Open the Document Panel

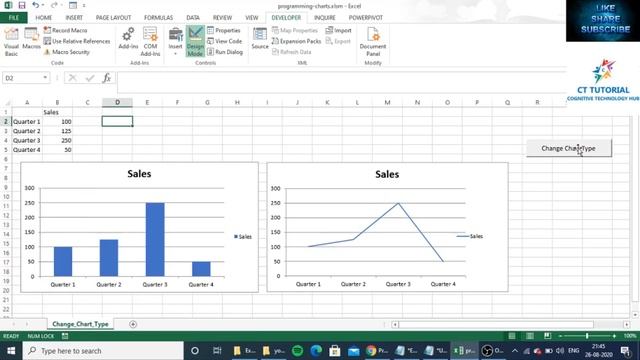373,42
